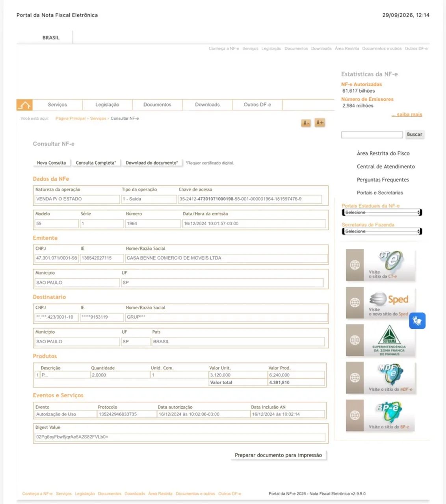
Task: Click Serviços breadcrumb link
Action: coord(98,119)
